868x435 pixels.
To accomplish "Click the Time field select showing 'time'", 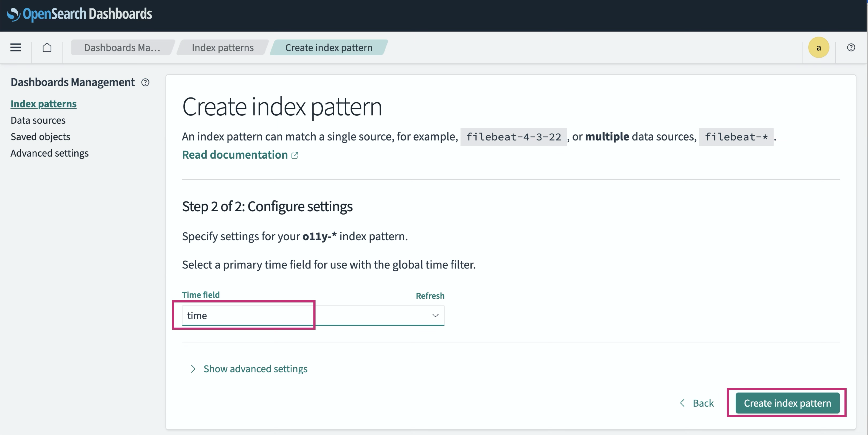I will (x=313, y=316).
